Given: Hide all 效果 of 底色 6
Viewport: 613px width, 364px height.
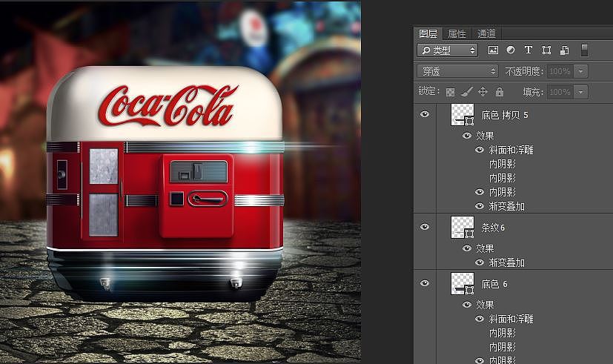Looking at the screenshot, I should coord(467,305).
